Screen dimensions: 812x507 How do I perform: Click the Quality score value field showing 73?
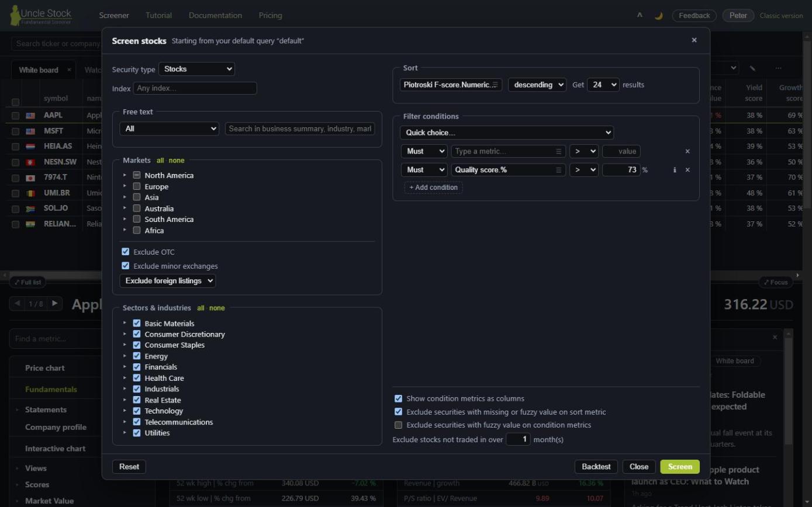(x=621, y=170)
